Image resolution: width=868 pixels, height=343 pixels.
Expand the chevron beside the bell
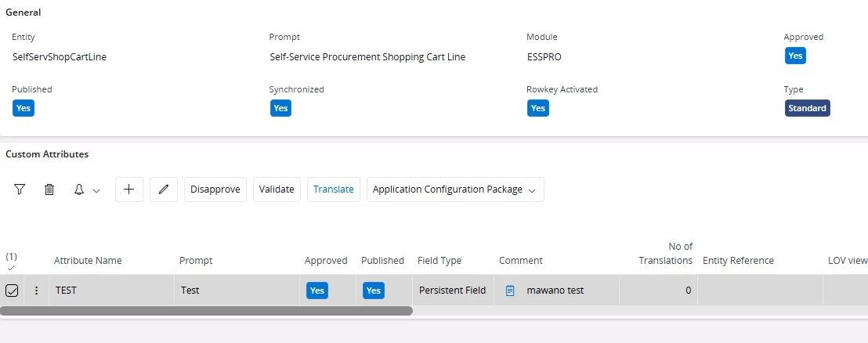(96, 190)
